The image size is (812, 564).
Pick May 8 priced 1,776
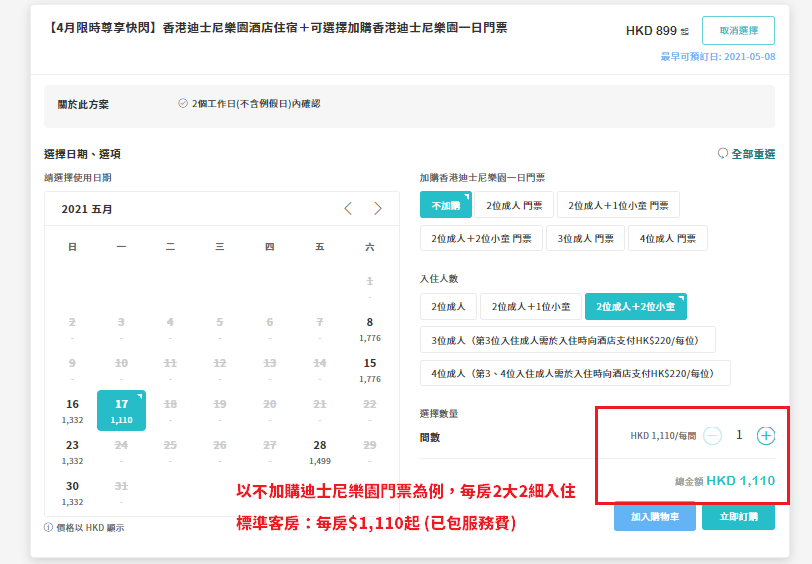[x=370, y=329]
